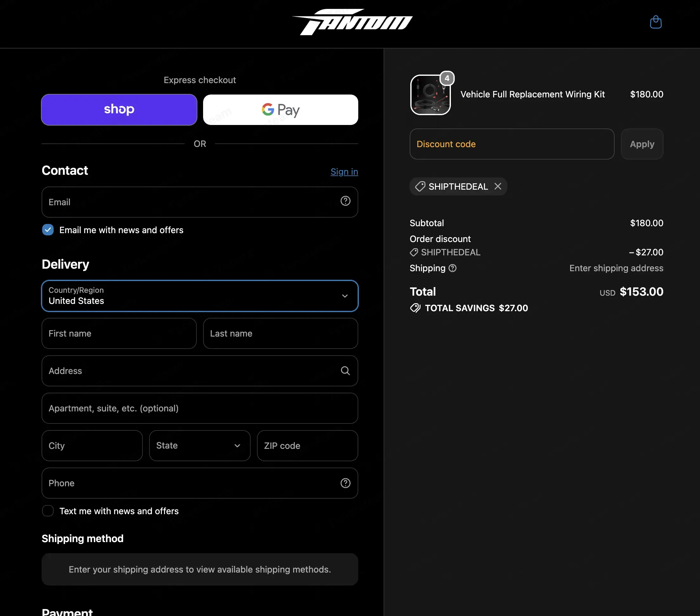
Task: Click Vehicle Full Replacement Wiring Kit title
Action: [532, 94]
